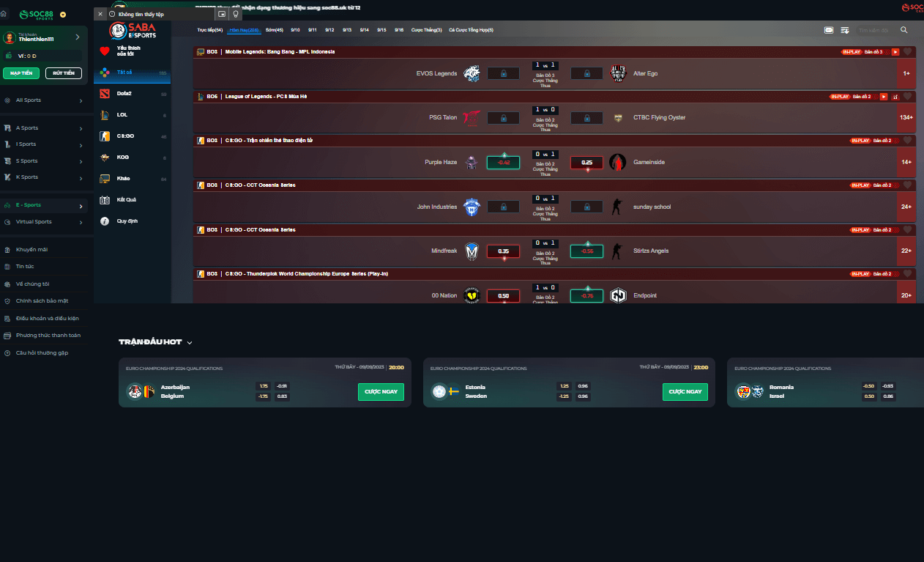Open Yêu thích của tôi favorites heart
This screenshot has height=562, width=924.
click(x=105, y=51)
